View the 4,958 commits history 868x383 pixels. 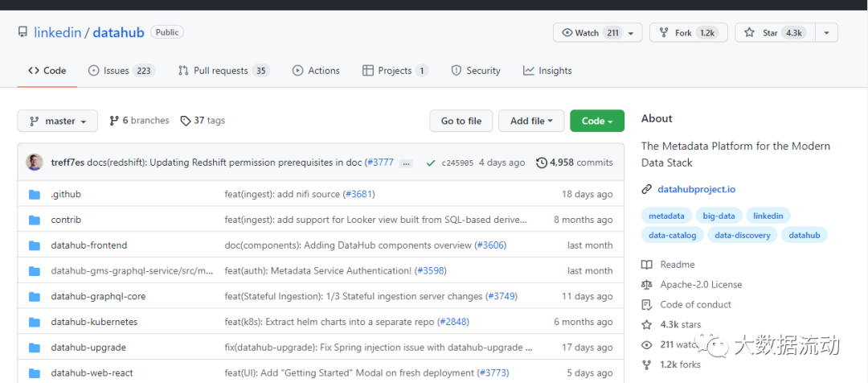point(575,163)
